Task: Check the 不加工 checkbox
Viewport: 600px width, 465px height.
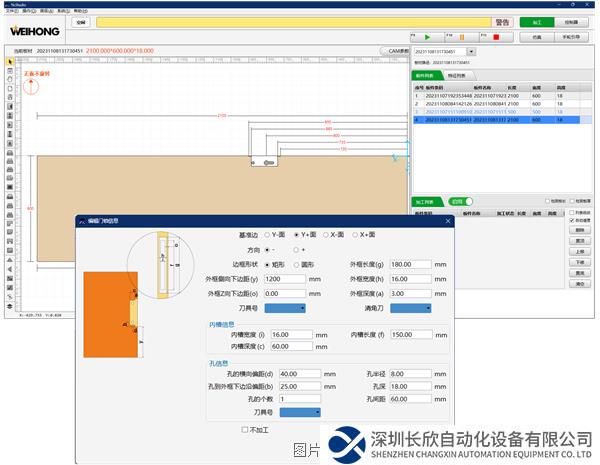Action: [246, 430]
